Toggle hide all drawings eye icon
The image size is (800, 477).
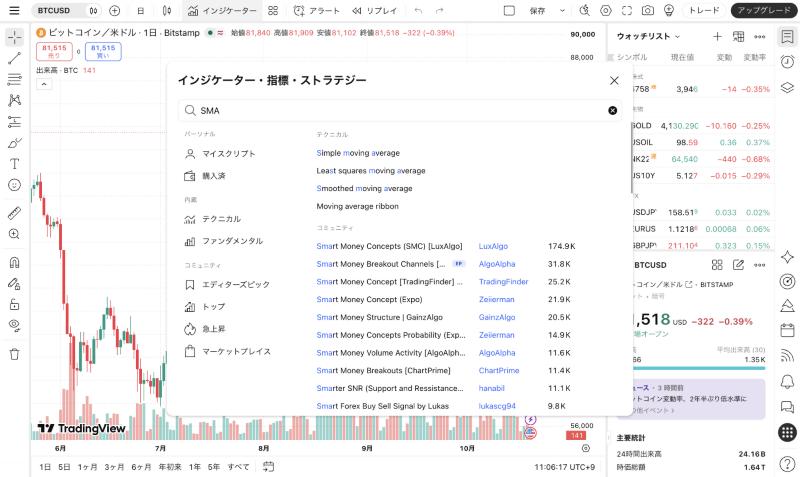pos(14,325)
